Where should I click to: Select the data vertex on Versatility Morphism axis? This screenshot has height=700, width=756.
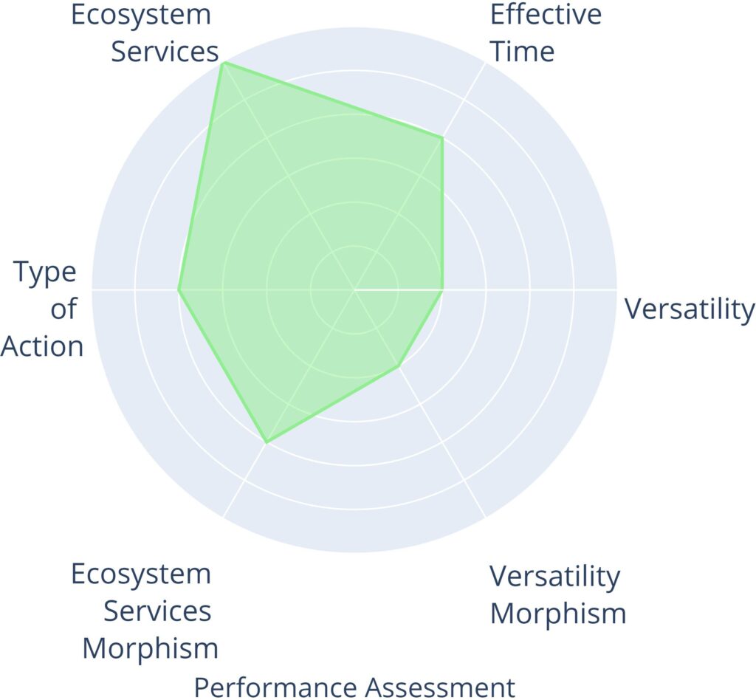pyautogui.click(x=399, y=366)
